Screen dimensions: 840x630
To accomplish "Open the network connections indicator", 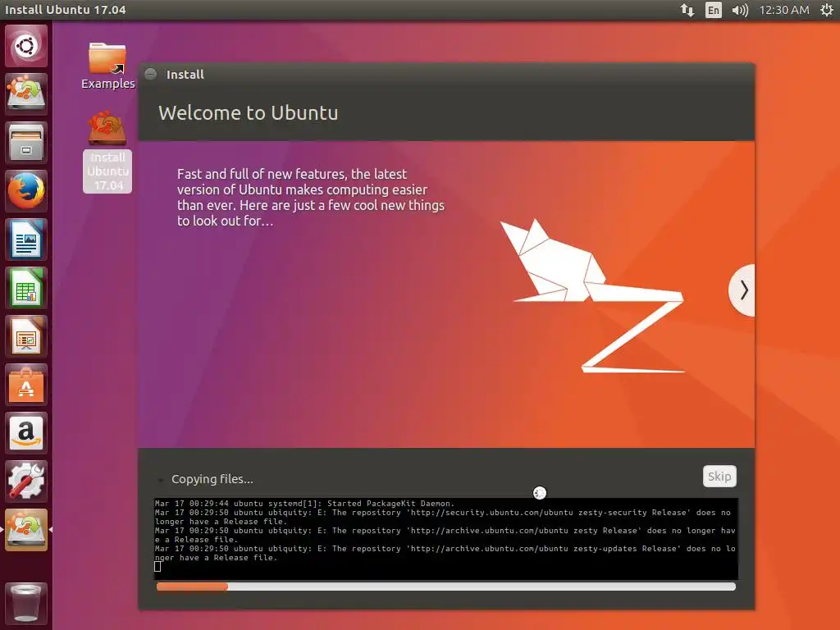I will 687,10.
